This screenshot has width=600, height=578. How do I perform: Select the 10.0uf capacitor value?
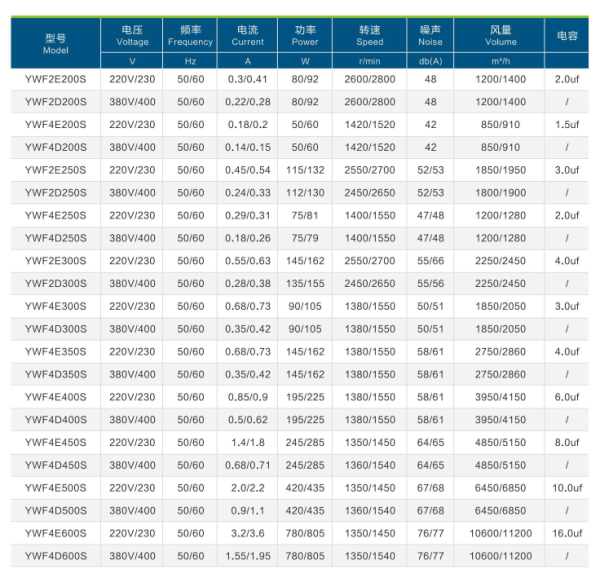(566, 488)
